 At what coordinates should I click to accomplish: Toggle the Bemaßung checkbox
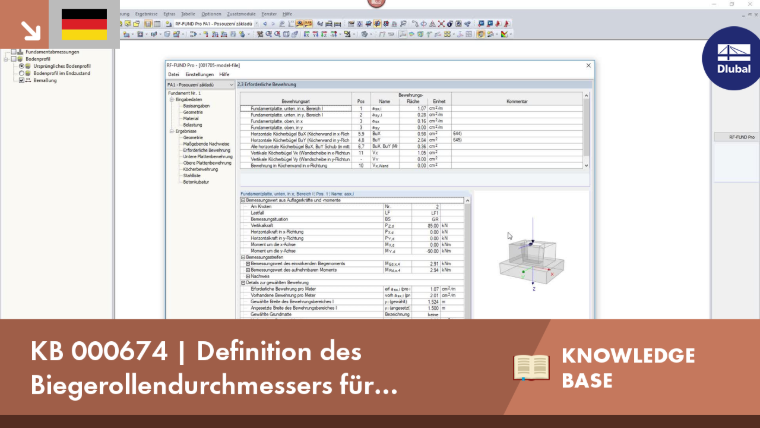pyautogui.click(x=21, y=80)
